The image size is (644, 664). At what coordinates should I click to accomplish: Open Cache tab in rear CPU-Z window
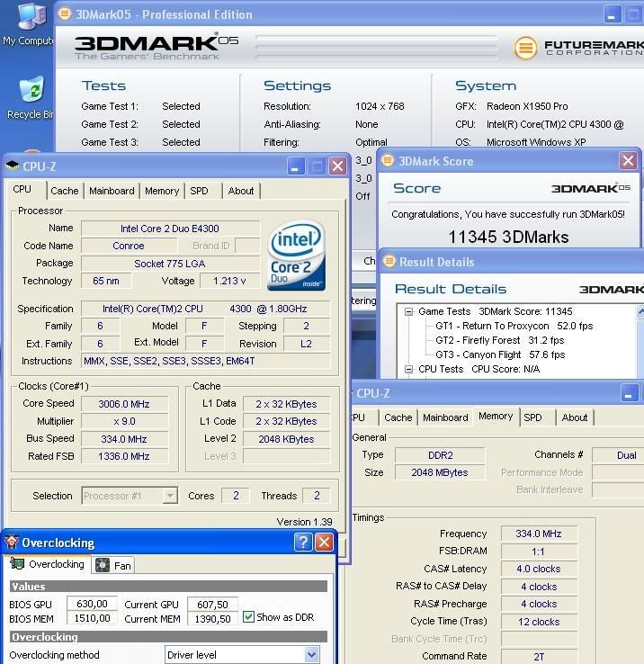click(x=398, y=417)
